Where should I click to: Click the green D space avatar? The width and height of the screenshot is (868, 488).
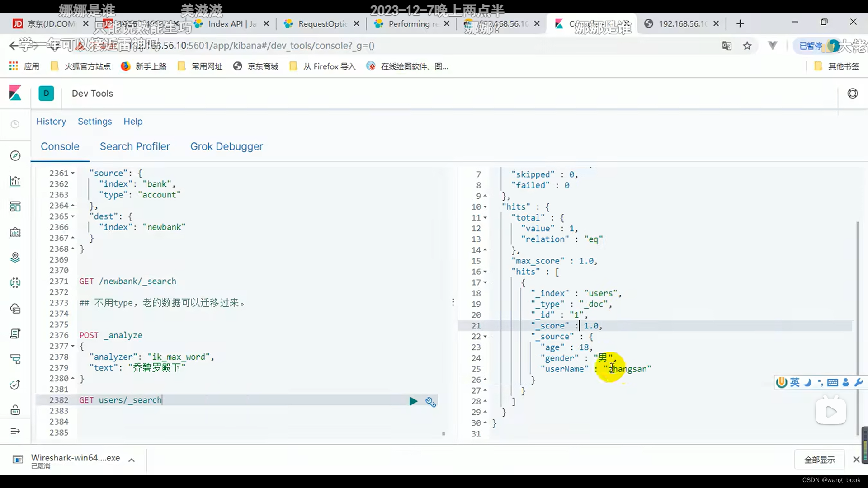(x=46, y=94)
